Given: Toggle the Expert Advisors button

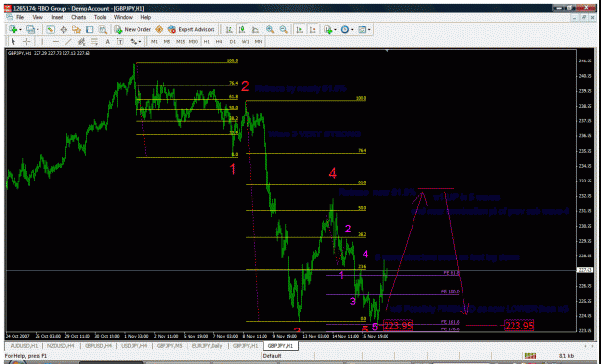Looking at the screenshot, I should (191, 29).
